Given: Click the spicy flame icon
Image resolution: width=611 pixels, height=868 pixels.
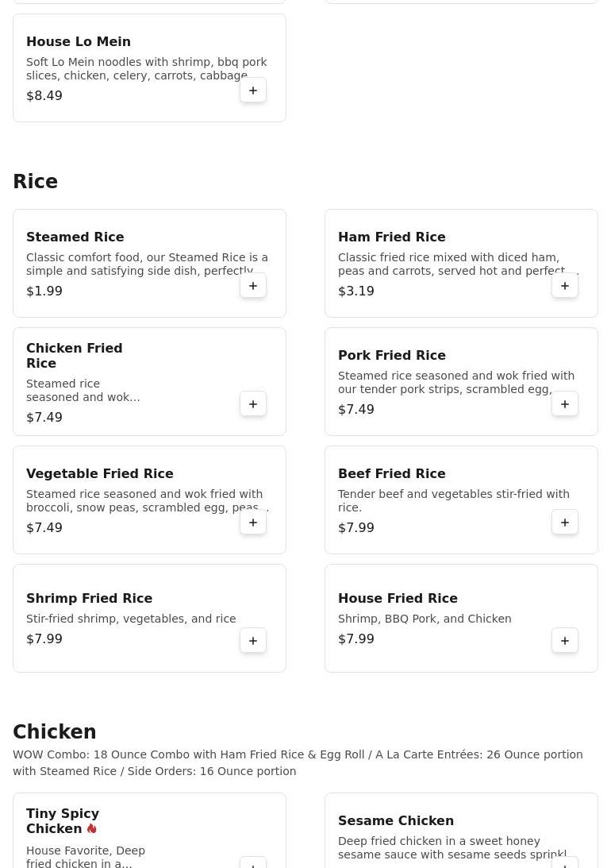Looking at the screenshot, I should 92,828.
